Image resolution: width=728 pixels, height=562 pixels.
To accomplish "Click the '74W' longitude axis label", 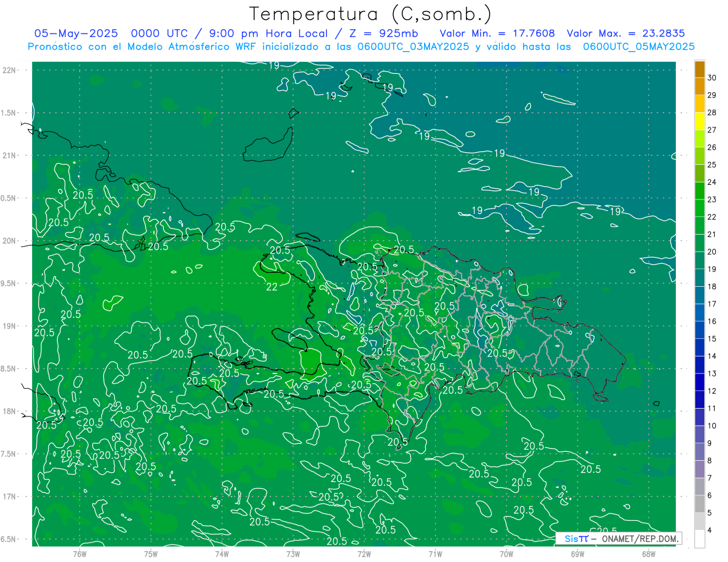I will [x=222, y=554].
